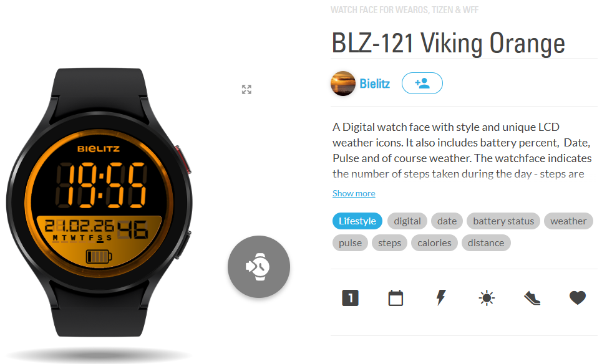Image resolution: width=602 pixels, height=364 pixels.
Task: Open the Bielitz designer profile link
Action: tap(374, 84)
